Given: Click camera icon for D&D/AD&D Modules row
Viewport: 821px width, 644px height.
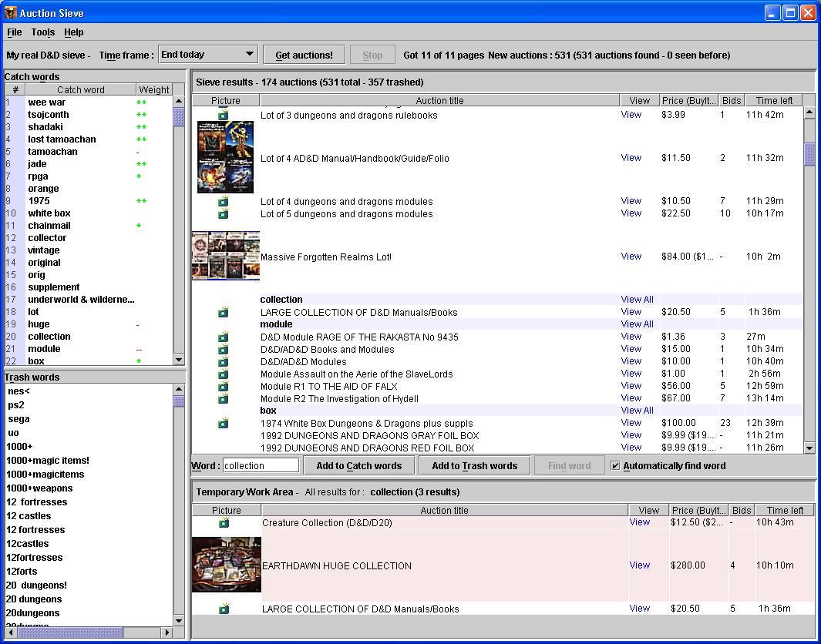Looking at the screenshot, I should tap(223, 361).
